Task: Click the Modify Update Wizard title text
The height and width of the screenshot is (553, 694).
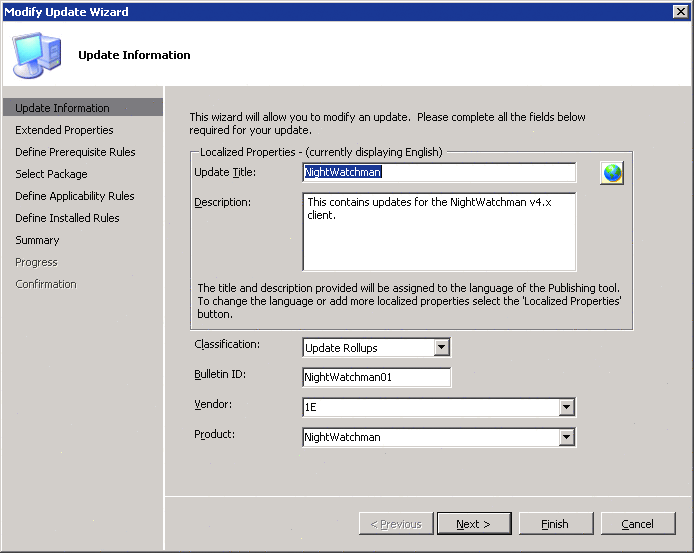Action: (66, 12)
